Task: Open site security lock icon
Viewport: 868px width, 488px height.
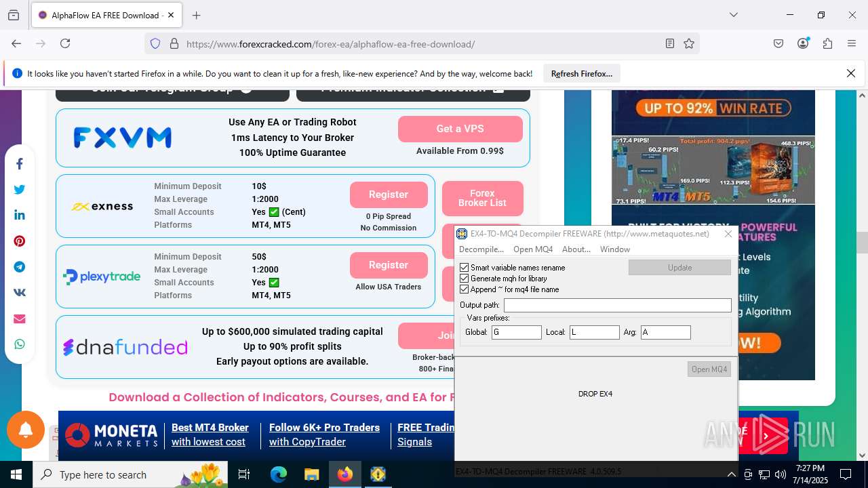Action: pos(174,43)
